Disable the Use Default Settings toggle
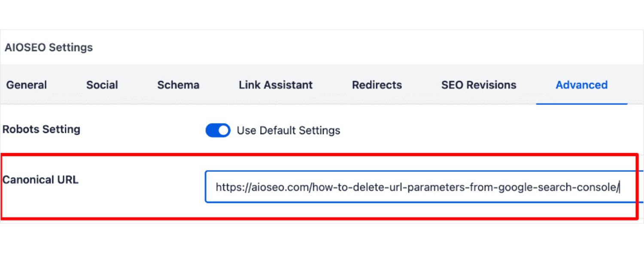 coord(218,130)
